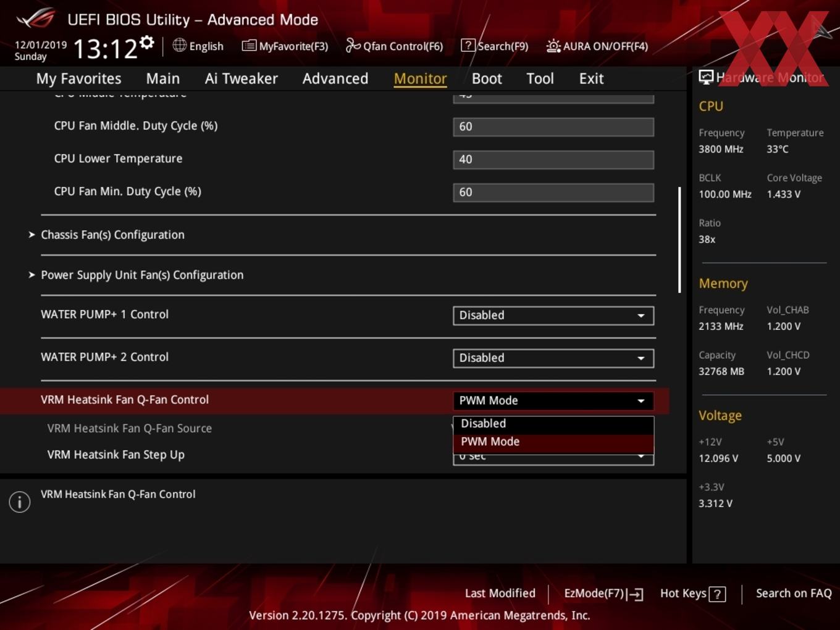Click the CPU Ratio value 38x
Image resolution: width=840 pixels, height=630 pixels.
(x=707, y=239)
